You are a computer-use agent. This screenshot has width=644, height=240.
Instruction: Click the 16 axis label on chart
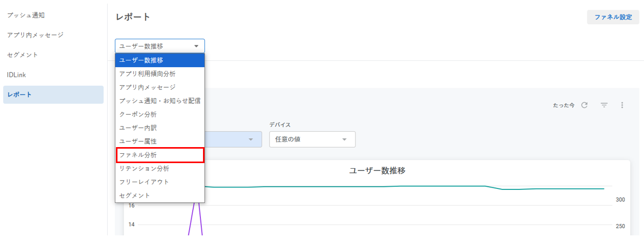tap(131, 205)
